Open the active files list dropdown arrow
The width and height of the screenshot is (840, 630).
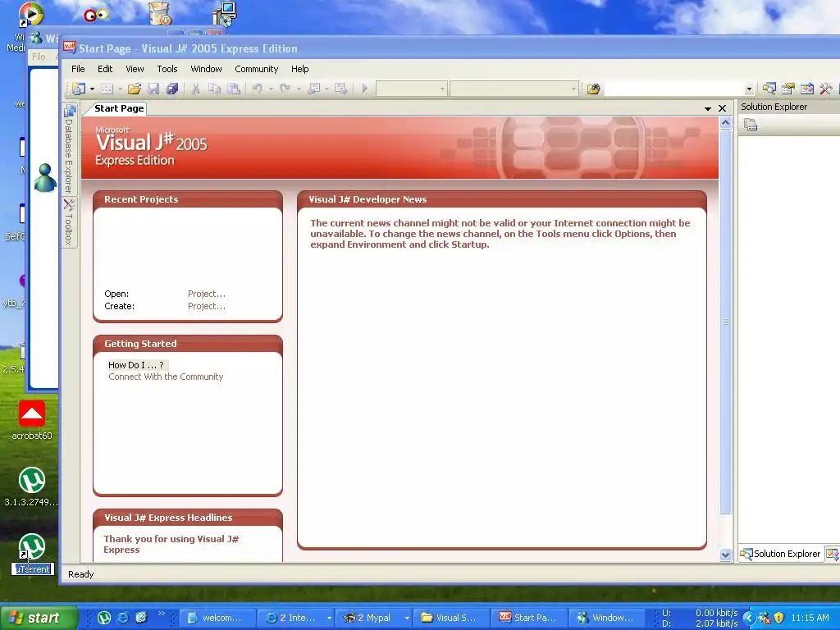pyautogui.click(x=708, y=108)
